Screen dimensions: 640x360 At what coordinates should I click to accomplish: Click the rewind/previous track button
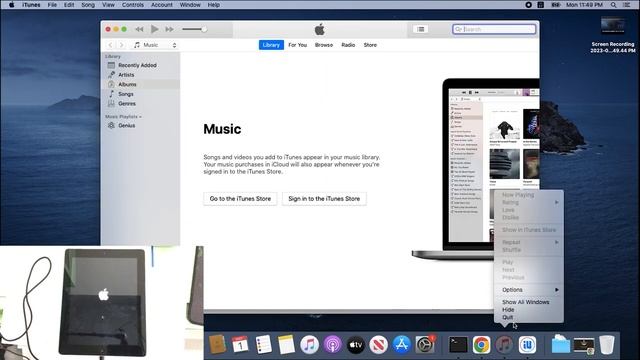pyautogui.click(x=139, y=29)
